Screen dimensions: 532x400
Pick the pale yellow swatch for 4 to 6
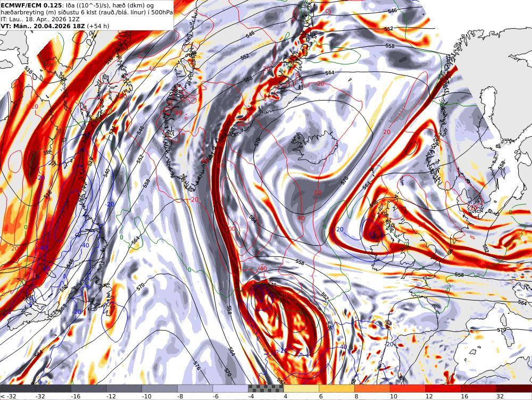(x=301, y=388)
